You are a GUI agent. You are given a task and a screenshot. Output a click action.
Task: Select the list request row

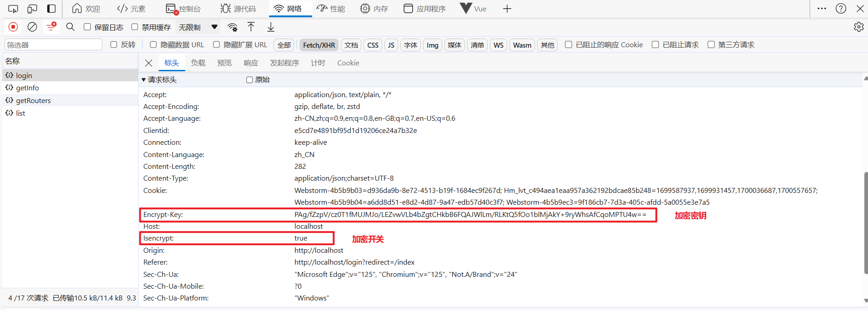click(70, 113)
